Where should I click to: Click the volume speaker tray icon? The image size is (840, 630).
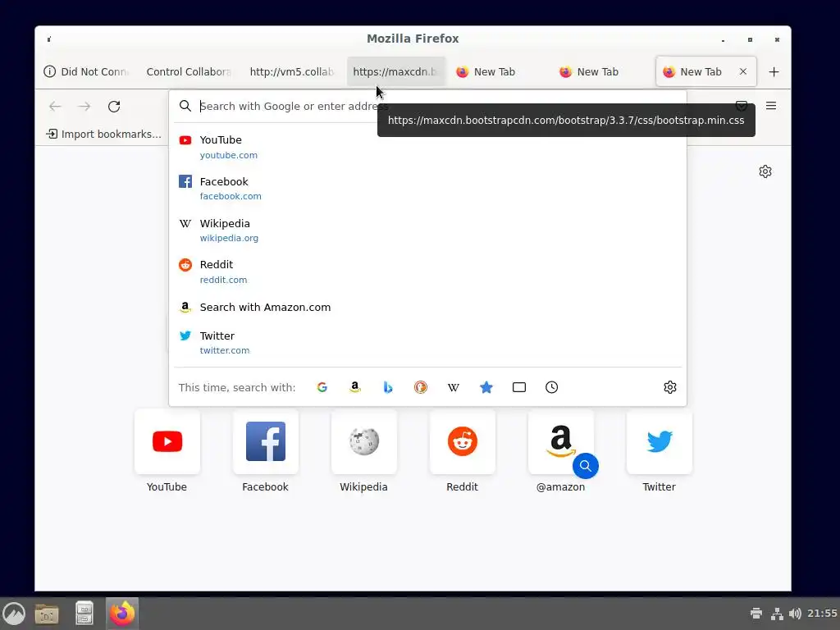[x=795, y=614]
